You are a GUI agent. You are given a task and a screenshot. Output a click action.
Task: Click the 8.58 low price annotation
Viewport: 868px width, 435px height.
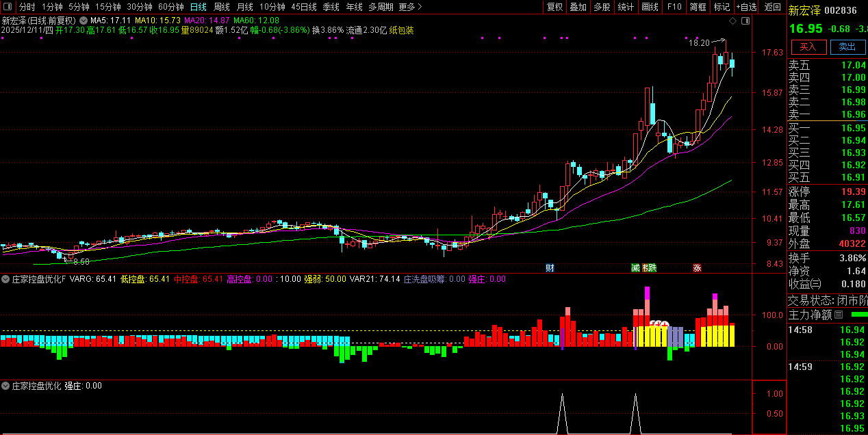[x=81, y=261]
